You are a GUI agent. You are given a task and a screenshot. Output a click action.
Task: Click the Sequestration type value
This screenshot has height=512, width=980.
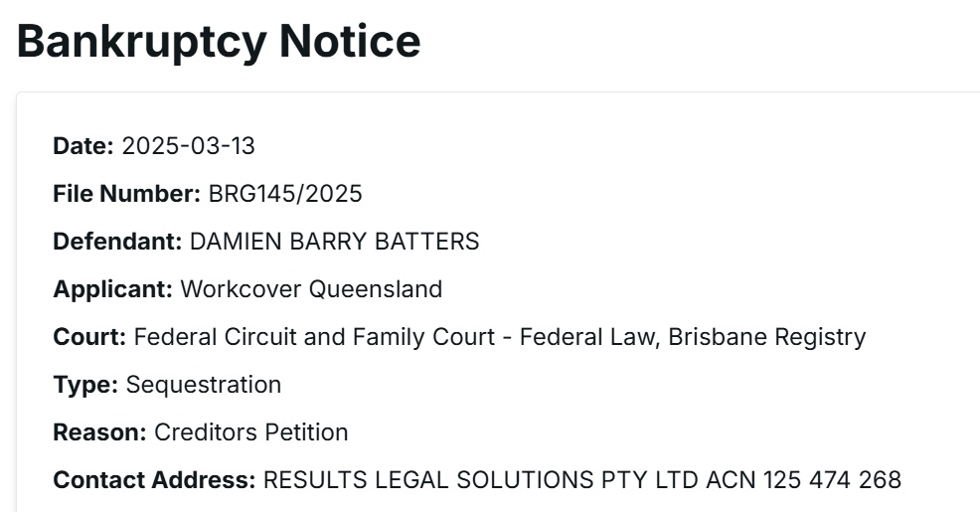[204, 385]
